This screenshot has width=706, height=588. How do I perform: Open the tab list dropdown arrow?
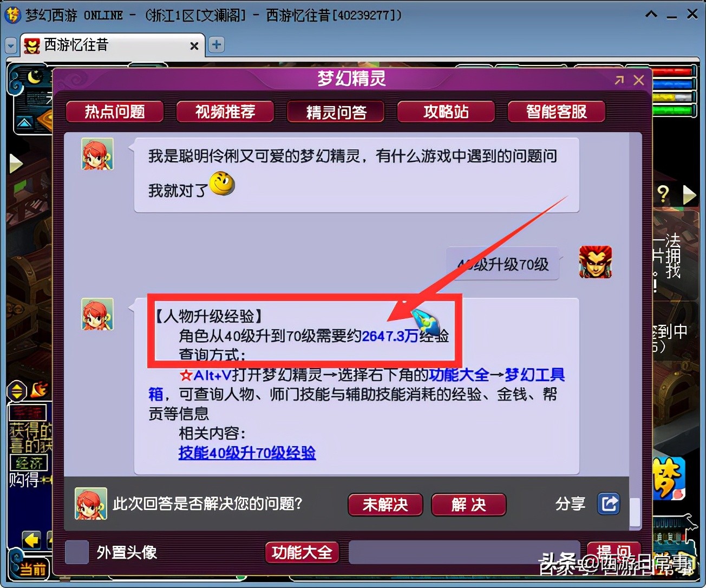click(11, 46)
